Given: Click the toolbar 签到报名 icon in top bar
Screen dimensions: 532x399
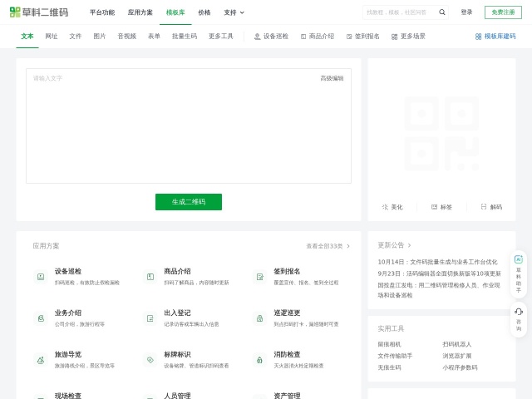Looking at the screenshot, I should tap(349, 37).
